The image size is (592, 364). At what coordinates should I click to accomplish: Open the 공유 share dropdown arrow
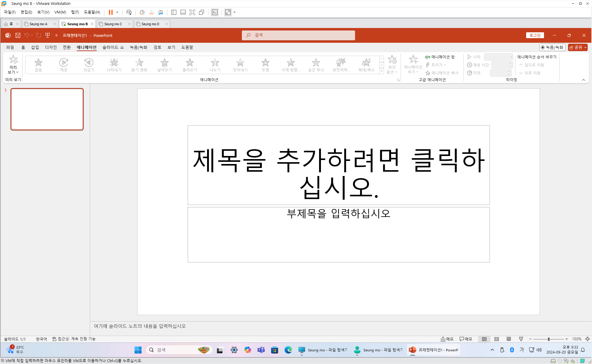point(585,47)
